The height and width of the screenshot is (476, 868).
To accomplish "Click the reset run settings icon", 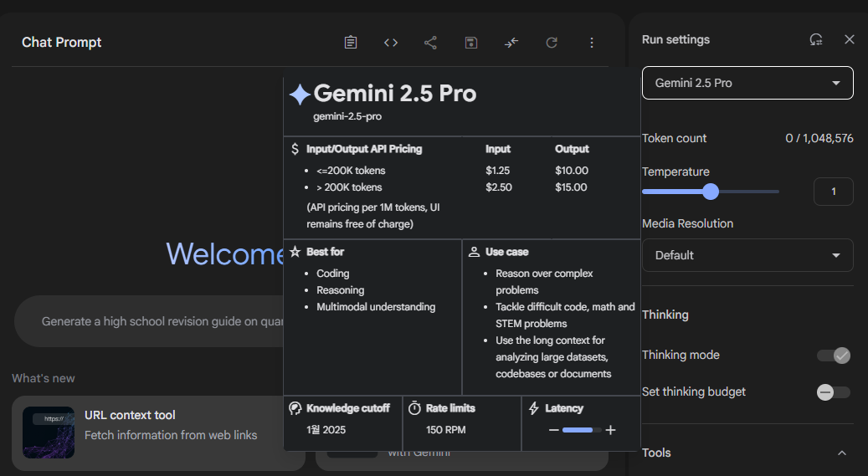I will pyautogui.click(x=816, y=39).
